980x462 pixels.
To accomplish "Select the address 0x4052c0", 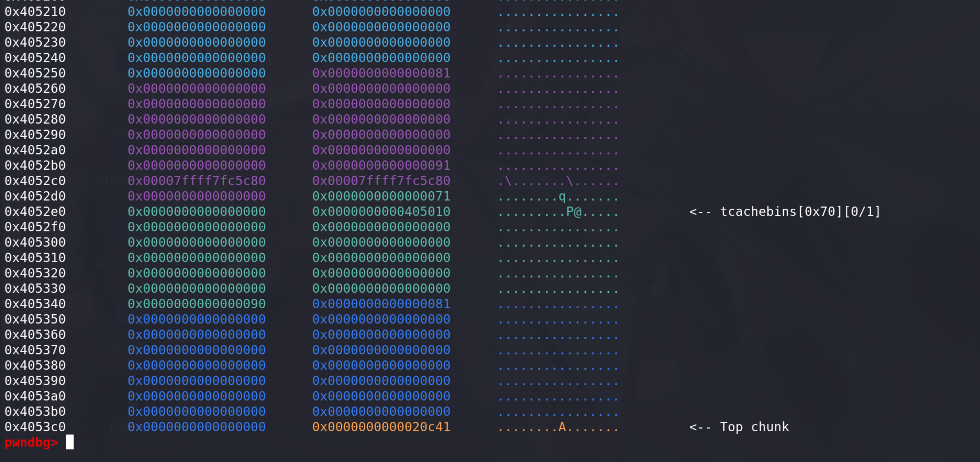I will [x=35, y=181].
